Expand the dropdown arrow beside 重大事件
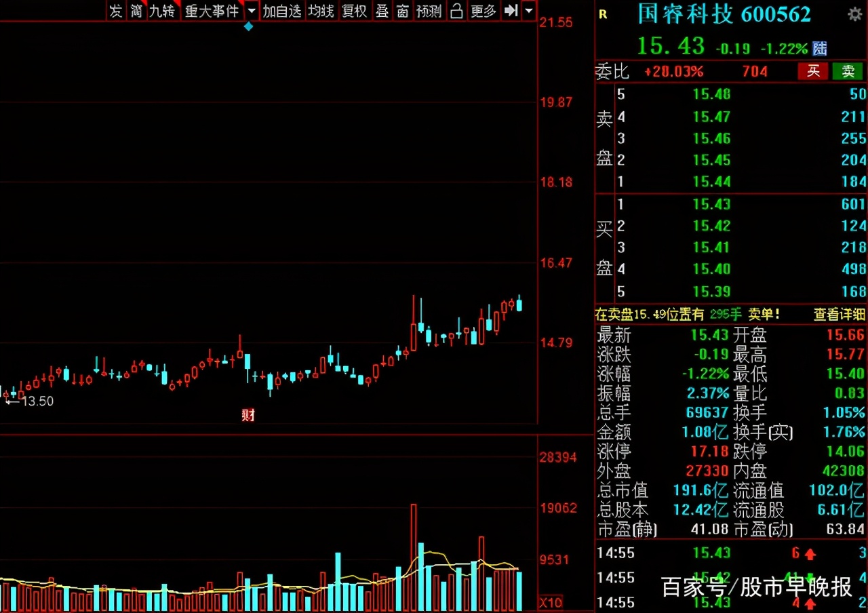Screen dimensions: 868x613 tap(252, 11)
